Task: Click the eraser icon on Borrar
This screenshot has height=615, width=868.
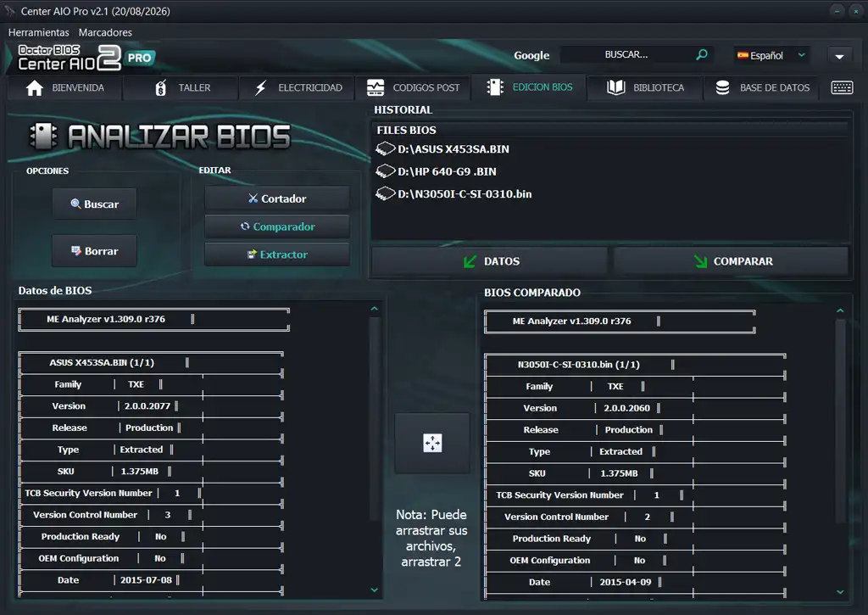Action: point(75,251)
